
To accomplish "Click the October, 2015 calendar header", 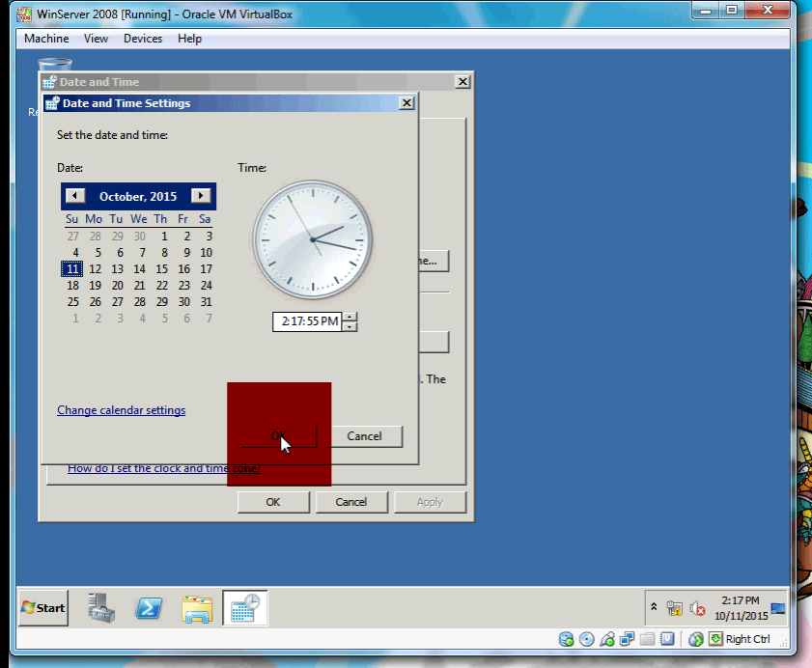I will tap(138, 196).
